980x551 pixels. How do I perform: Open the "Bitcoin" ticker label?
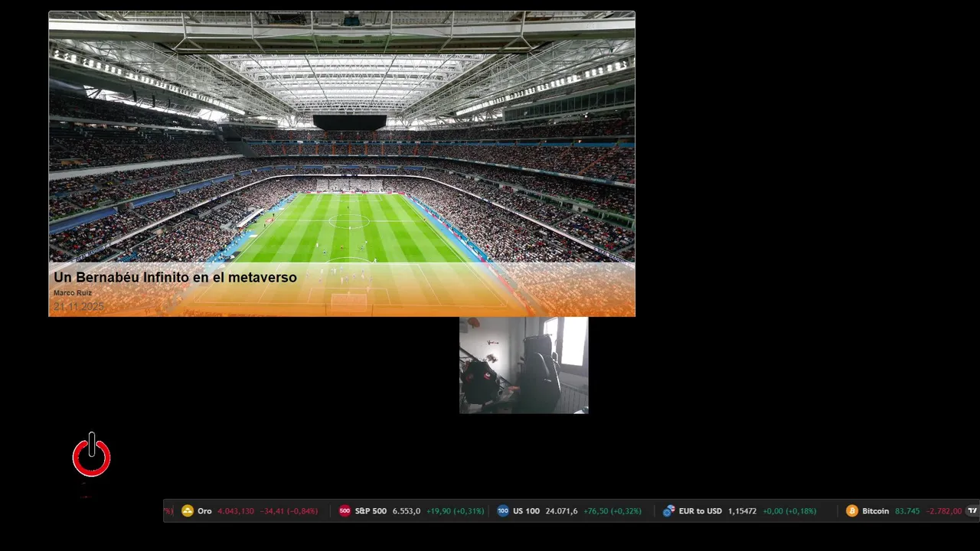click(876, 511)
